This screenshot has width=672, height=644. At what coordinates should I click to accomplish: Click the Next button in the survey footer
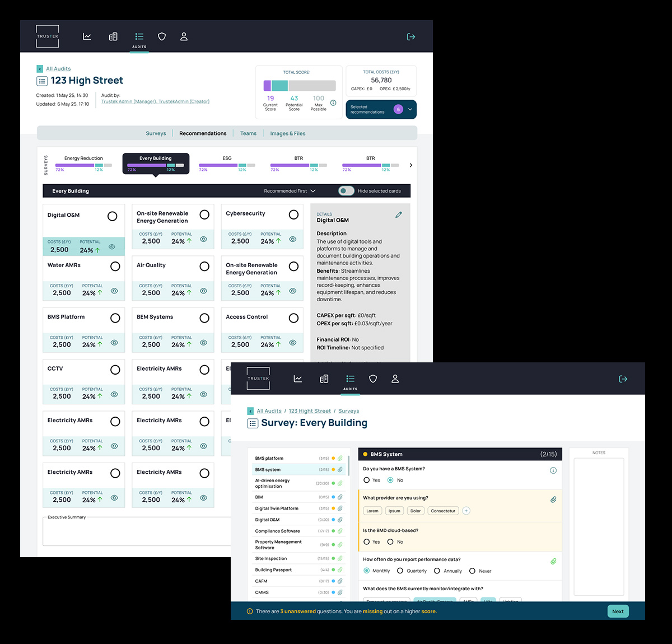coord(618,611)
